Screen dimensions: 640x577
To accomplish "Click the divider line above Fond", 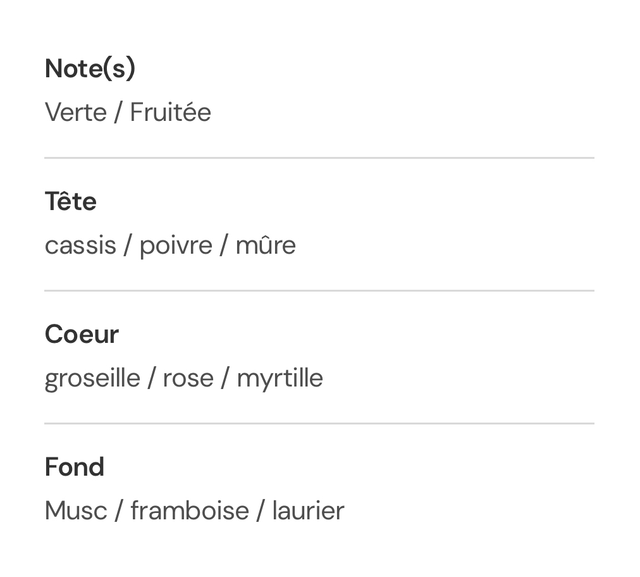I will (319, 424).
